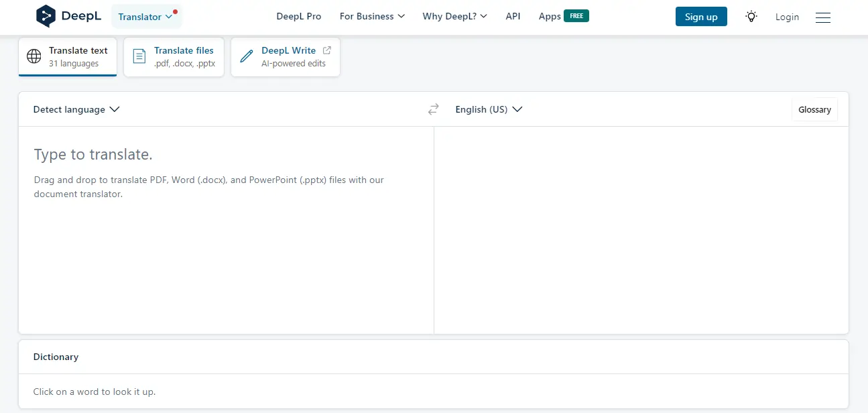868x413 pixels.
Task: Click the pencil icon for DeepL Write
Action: [x=247, y=56]
